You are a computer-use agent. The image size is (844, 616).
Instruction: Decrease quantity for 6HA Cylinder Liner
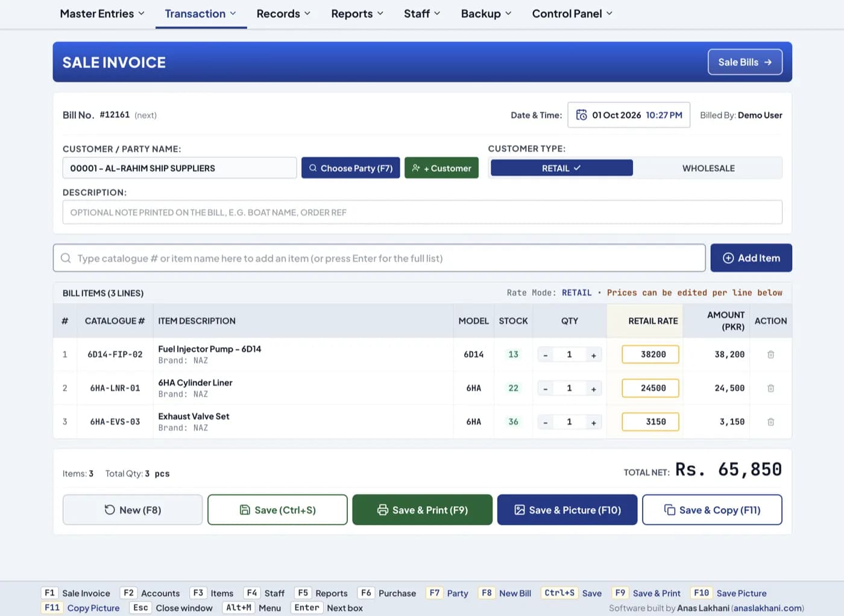pos(546,389)
